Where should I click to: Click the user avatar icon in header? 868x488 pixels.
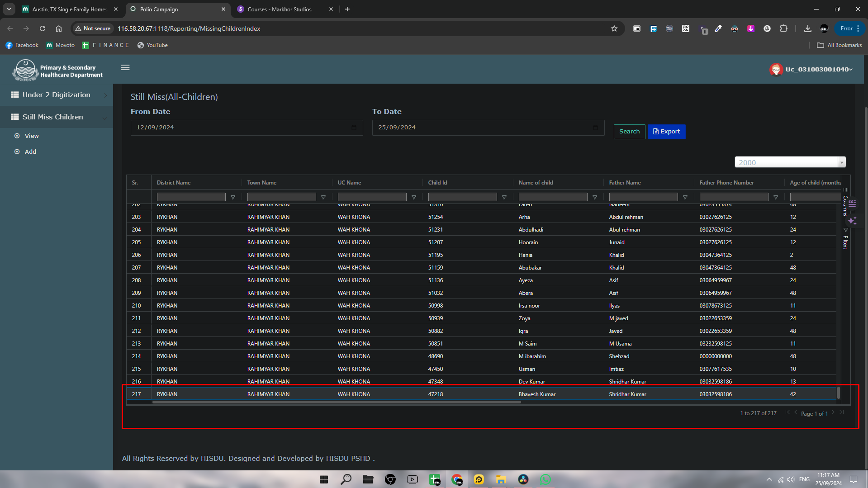[776, 69]
